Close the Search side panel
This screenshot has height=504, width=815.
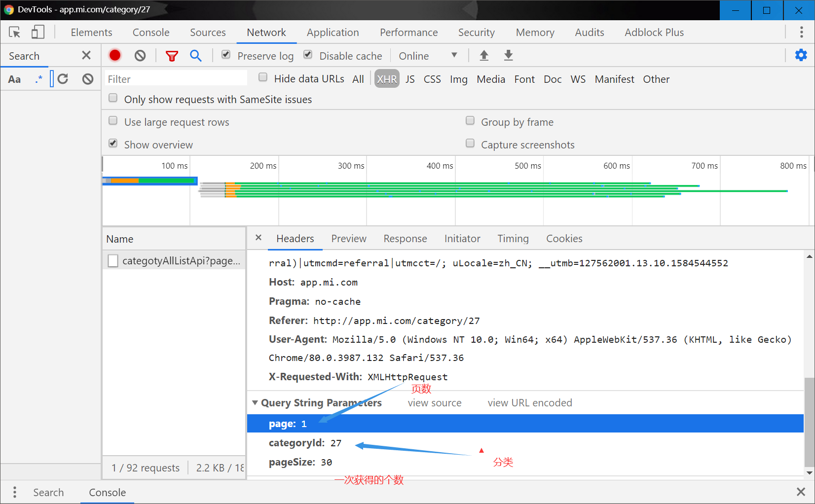click(x=86, y=55)
